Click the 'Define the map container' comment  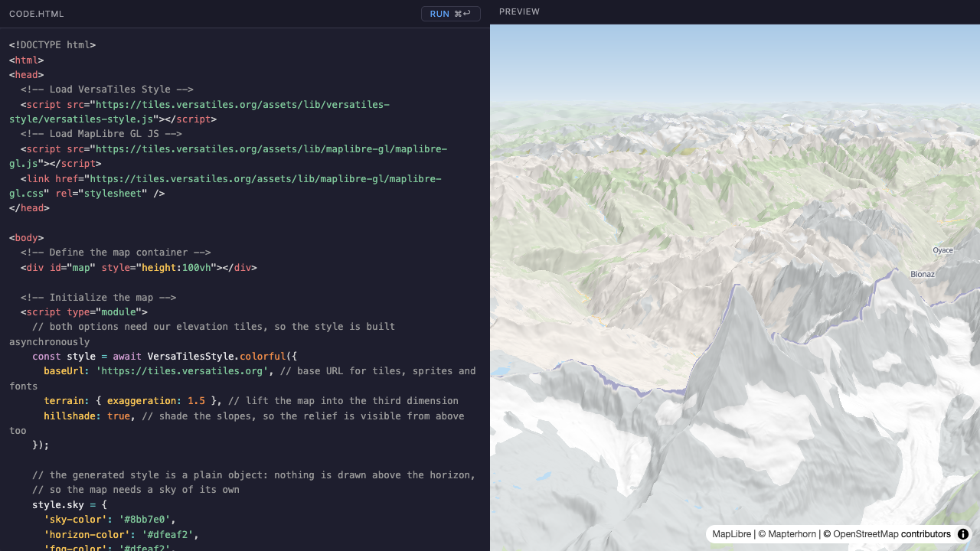[116, 253]
